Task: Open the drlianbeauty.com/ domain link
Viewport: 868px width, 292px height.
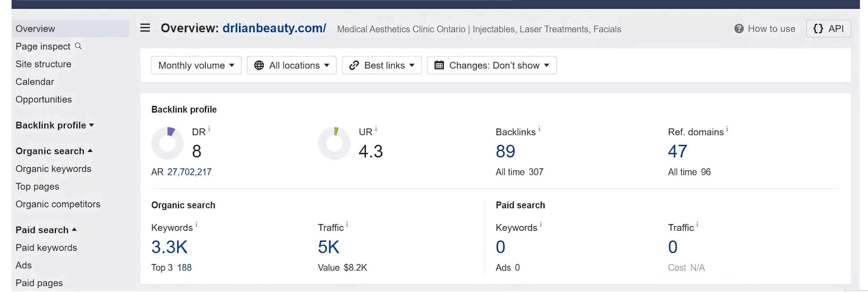Action: click(274, 28)
